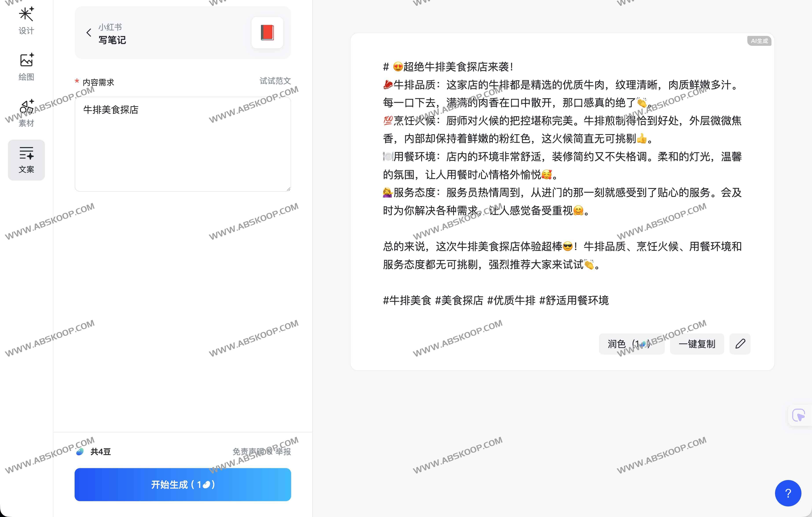Click the pencil edit icon

[x=740, y=344]
